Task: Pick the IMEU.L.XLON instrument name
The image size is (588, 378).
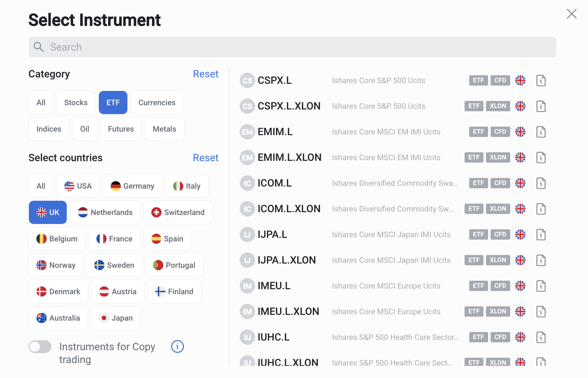Action: point(288,312)
